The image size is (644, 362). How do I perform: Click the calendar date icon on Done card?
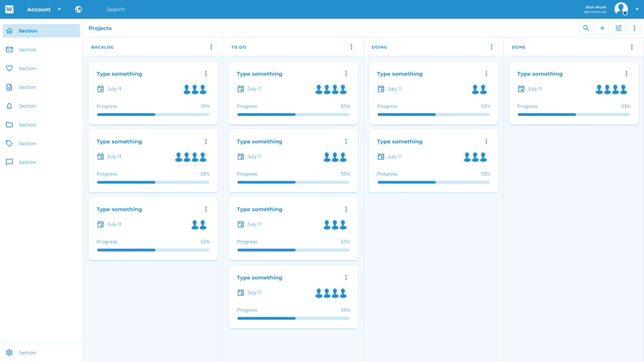pos(521,89)
